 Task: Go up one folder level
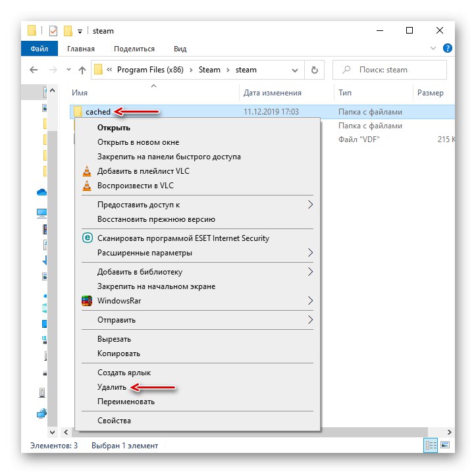pyautogui.click(x=82, y=70)
